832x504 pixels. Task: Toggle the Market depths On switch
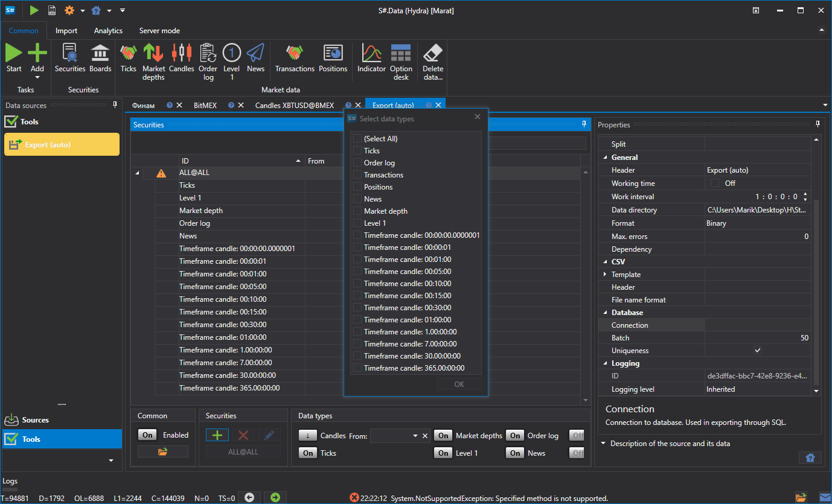tap(443, 436)
